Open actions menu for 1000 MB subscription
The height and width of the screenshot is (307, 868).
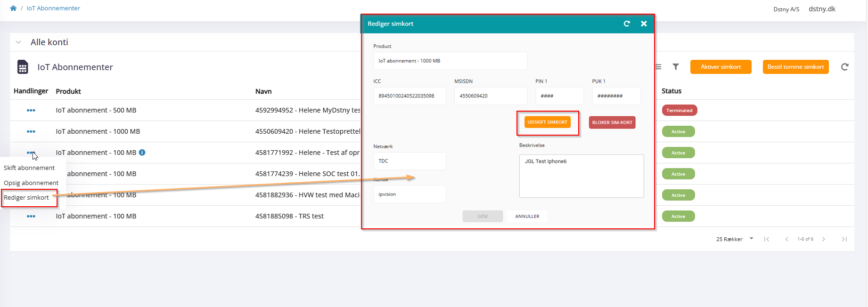31,131
